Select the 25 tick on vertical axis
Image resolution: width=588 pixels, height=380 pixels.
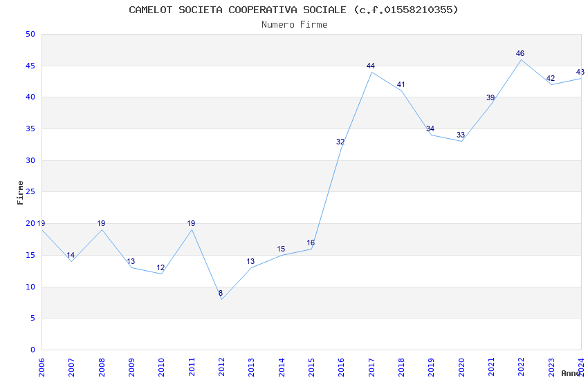point(30,191)
